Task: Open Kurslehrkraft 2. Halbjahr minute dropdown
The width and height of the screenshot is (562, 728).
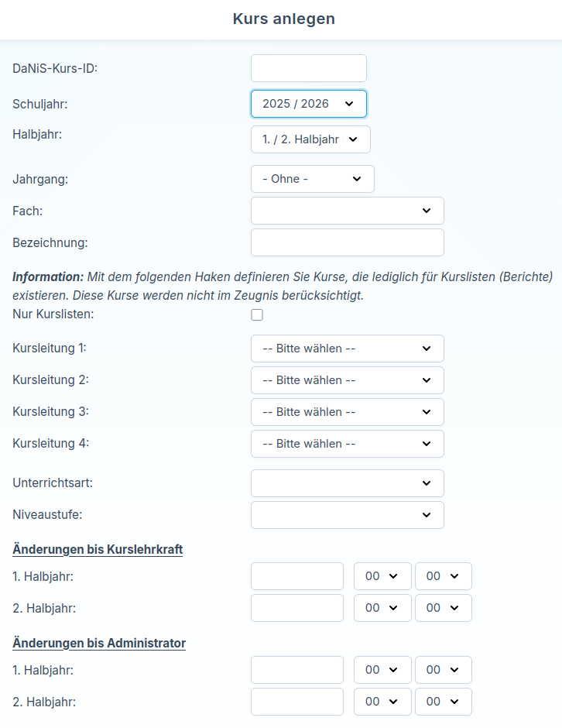Action: pos(443,608)
